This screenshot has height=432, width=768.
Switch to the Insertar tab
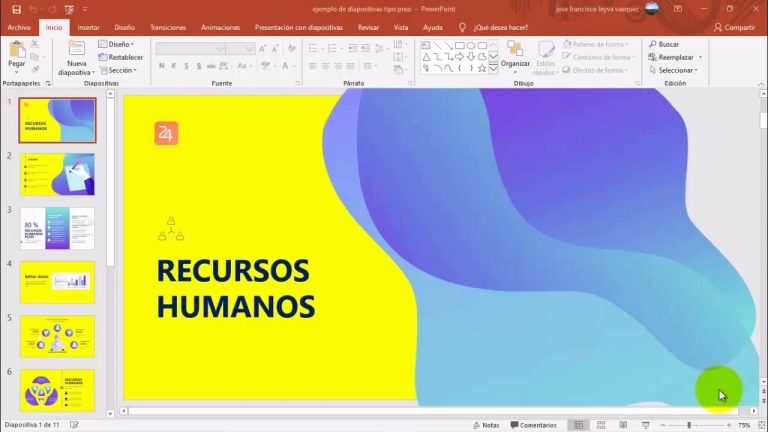(x=88, y=27)
